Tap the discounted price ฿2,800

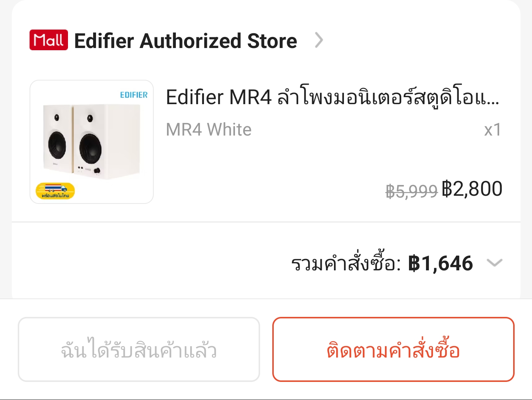(472, 189)
